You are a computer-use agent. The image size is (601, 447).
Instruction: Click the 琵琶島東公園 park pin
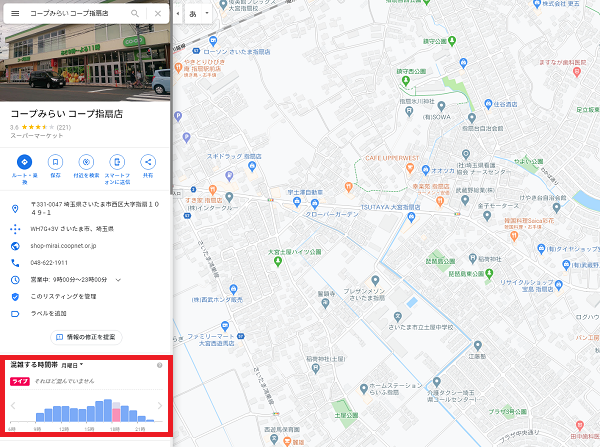coord(489,274)
